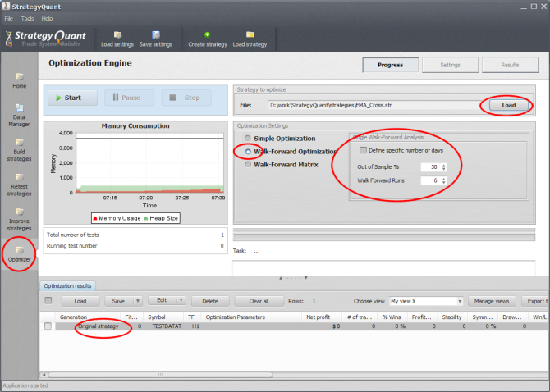The image size is (550, 392).
Task: Click the horizontal scrollbar in results
Action: click(x=160, y=375)
